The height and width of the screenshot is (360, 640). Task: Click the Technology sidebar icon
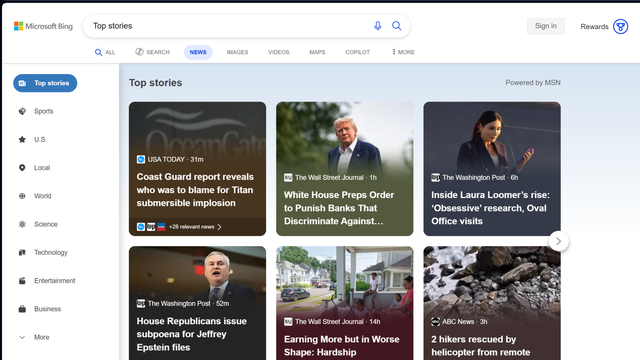(x=22, y=252)
